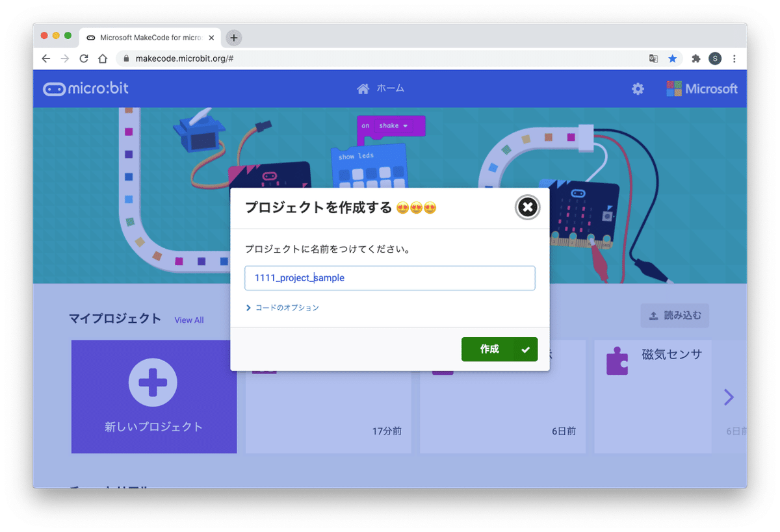The image size is (780, 532).
Task: Click the profile avatar in the browser toolbar
Action: pos(715,58)
